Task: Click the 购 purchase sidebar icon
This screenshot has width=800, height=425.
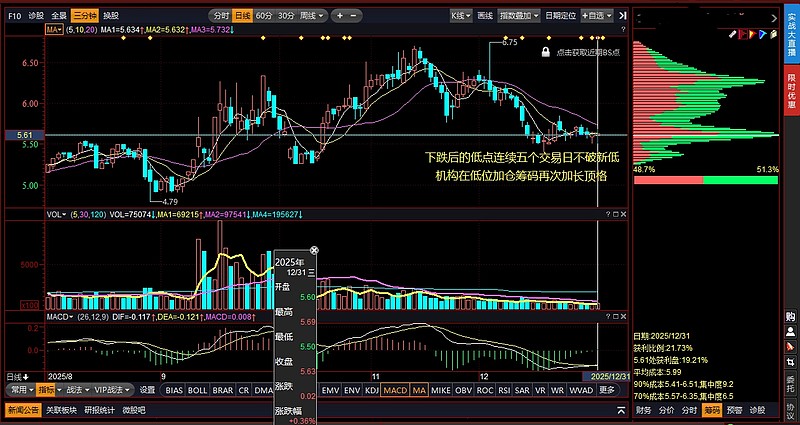Action: [791, 316]
